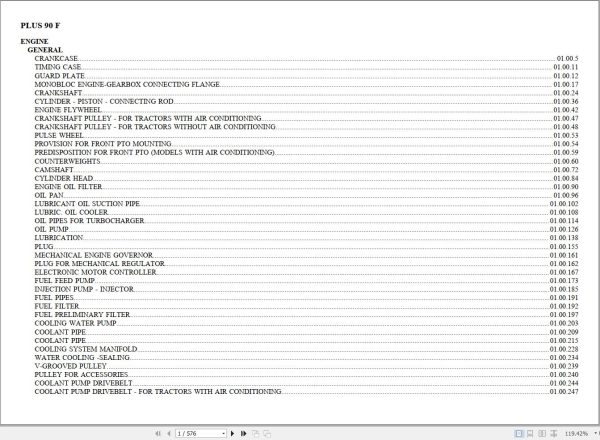
Task: Open the zoom level dropdown arrow
Action: click(x=595, y=433)
